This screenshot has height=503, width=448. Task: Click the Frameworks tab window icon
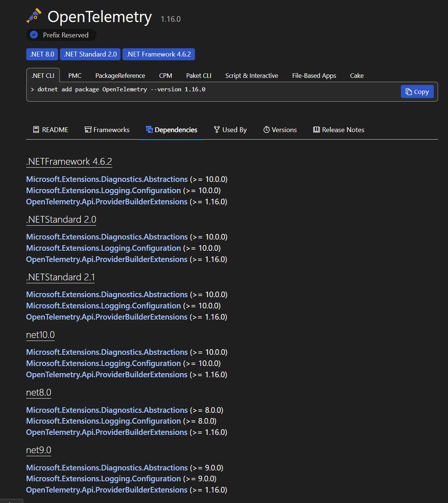[x=88, y=130]
